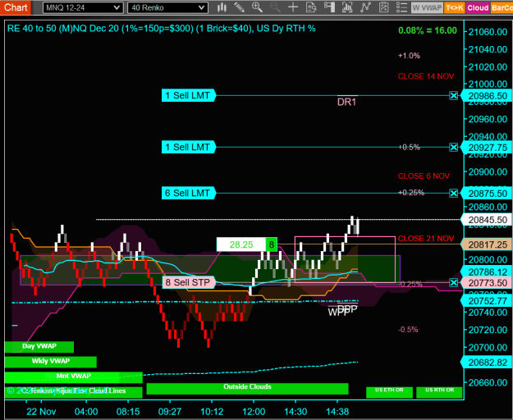
Task: Open the indicators bar-graph icon
Action: [x=347, y=7]
